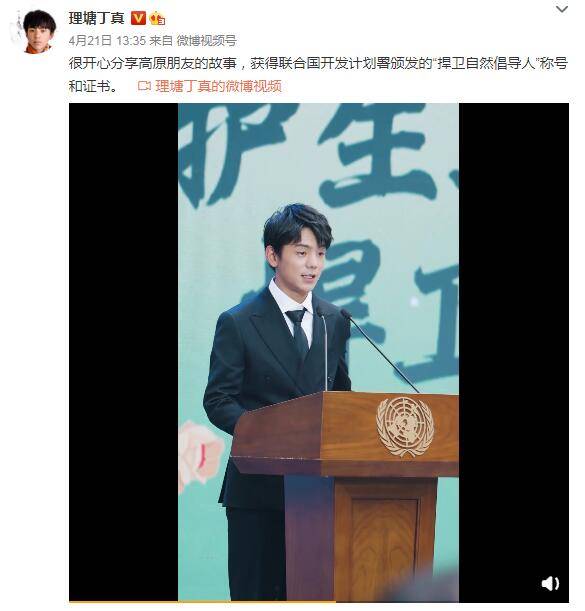585x611 pixels.
Task: Open the 4月21日 13:35 timestamp link
Action: 107,41
